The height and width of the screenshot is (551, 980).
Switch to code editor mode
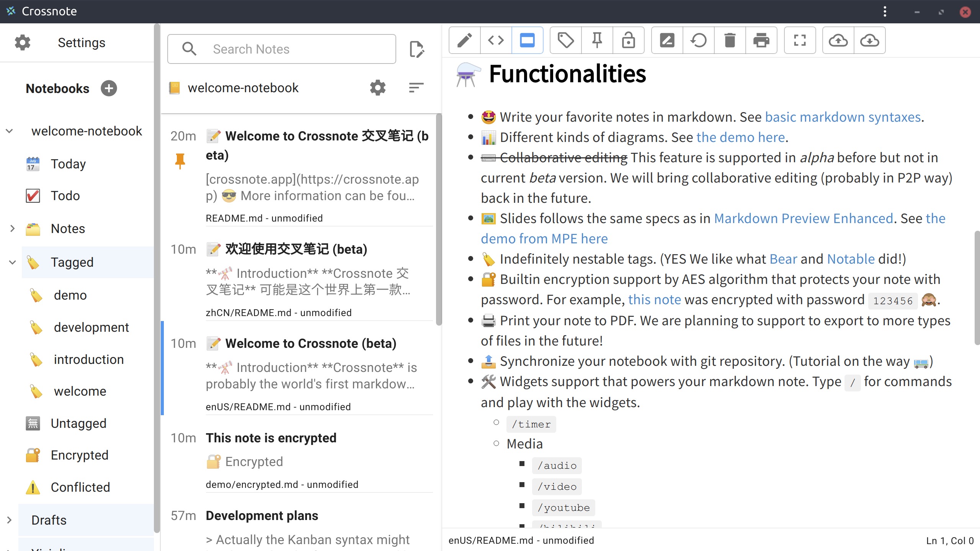496,40
